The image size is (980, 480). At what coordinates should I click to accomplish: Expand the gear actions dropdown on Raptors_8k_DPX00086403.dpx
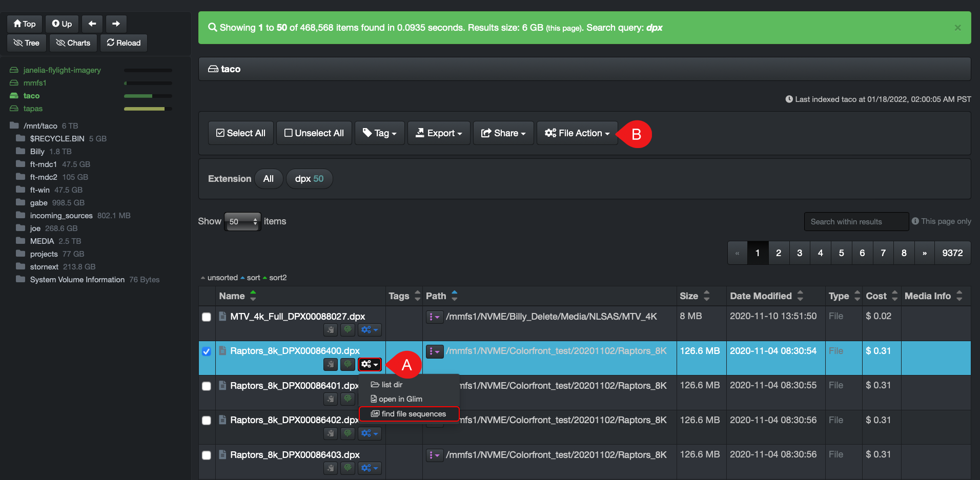370,468
